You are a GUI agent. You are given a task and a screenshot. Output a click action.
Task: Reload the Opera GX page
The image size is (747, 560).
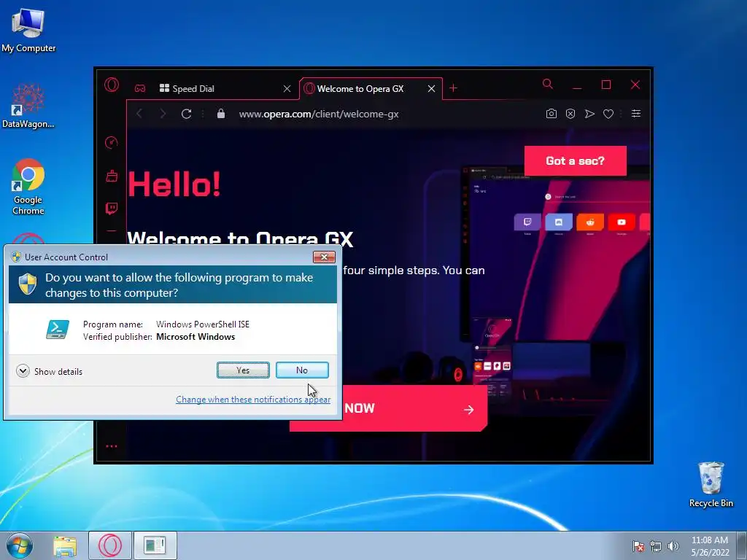186,114
